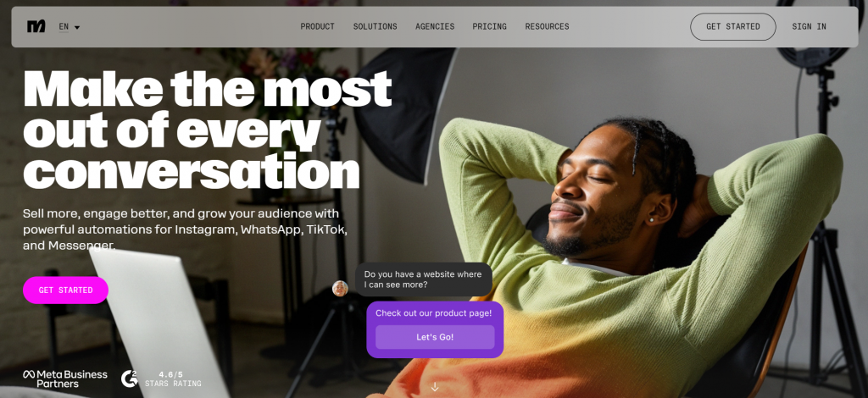The width and height of the screenshot is (868, 398).
Task: Click the Meta Business Partners badge
Action: coord(64,379)
